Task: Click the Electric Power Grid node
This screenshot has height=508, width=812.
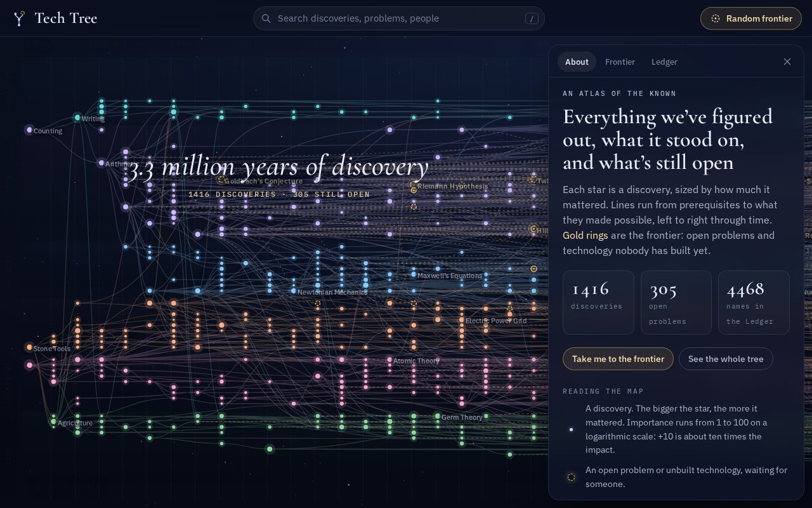Action: click(x=462, y=320)
